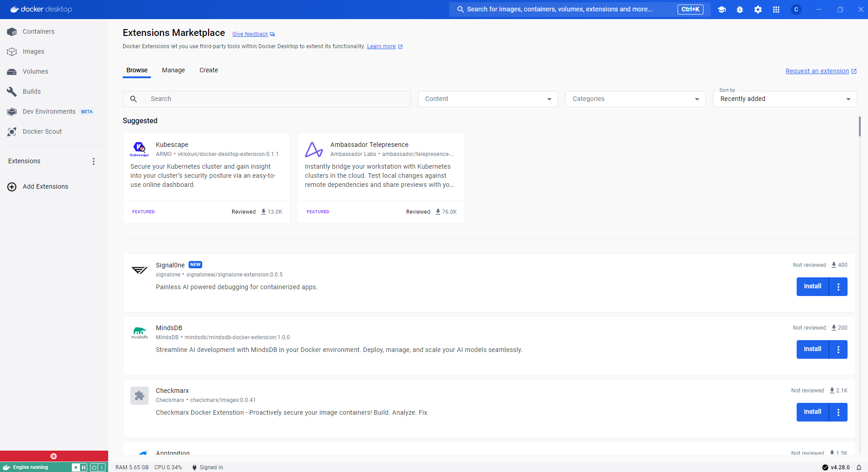This screenshot has width=868, height=472.
Task: Click the Builds wrench icon
Action: (x=12, y=92)
